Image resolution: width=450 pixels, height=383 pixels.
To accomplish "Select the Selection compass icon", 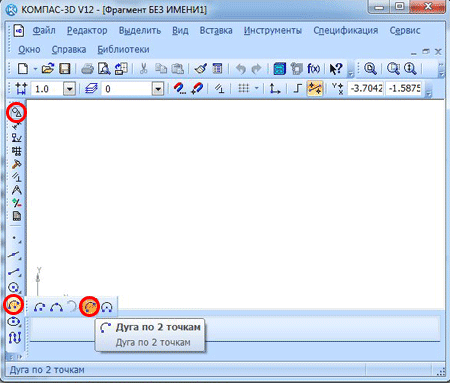I will click(x=16, y=190).
